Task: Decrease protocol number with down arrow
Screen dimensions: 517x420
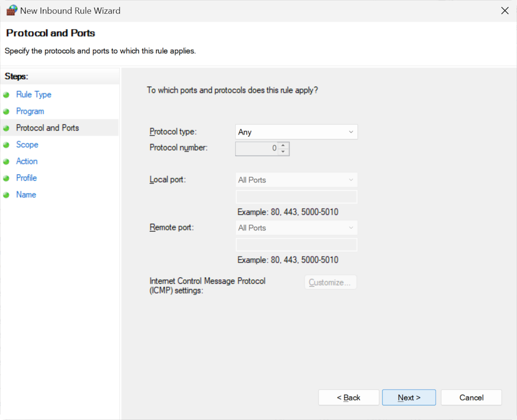Action: [283, 152]
